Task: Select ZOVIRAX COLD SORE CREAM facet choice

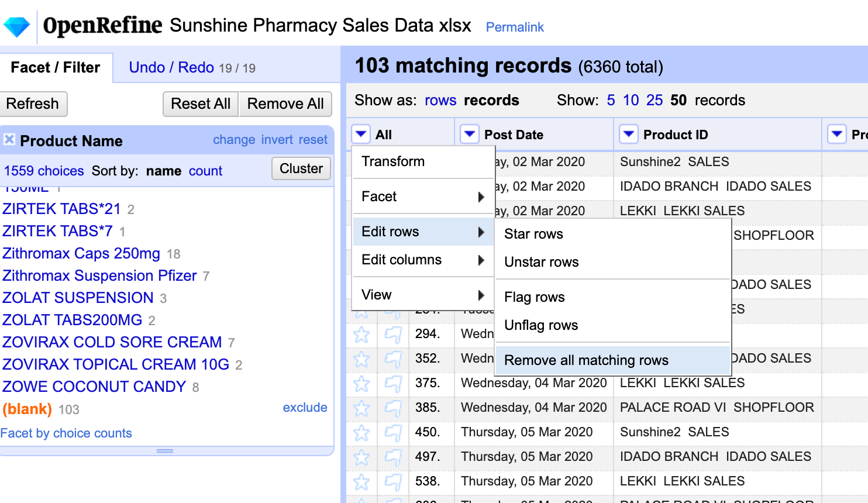Action: [x=112, y=342]
